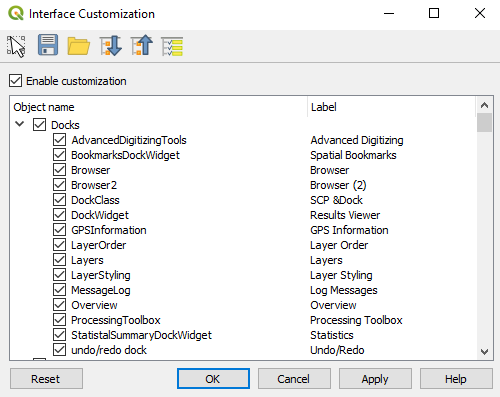Confirm with the OK button
Image resolution: width=500 pixels, height=397 pixels.
pos(213,379)
